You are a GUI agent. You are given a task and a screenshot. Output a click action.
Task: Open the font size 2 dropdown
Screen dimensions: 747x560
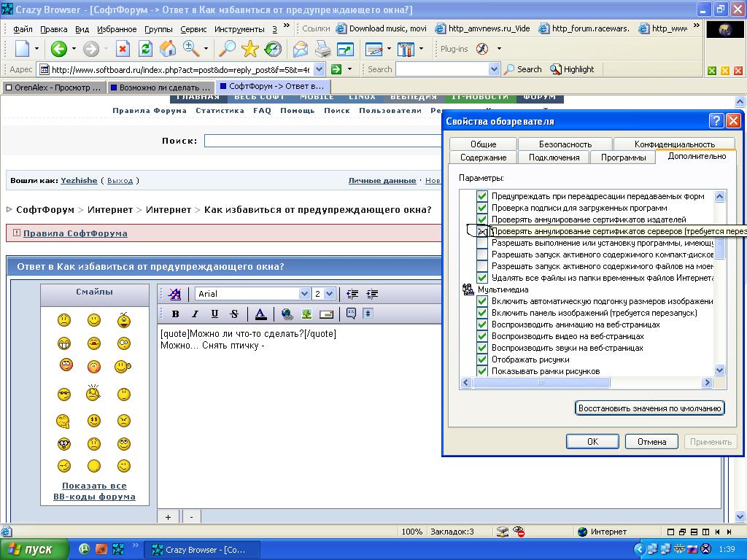(x=329, y=294)
